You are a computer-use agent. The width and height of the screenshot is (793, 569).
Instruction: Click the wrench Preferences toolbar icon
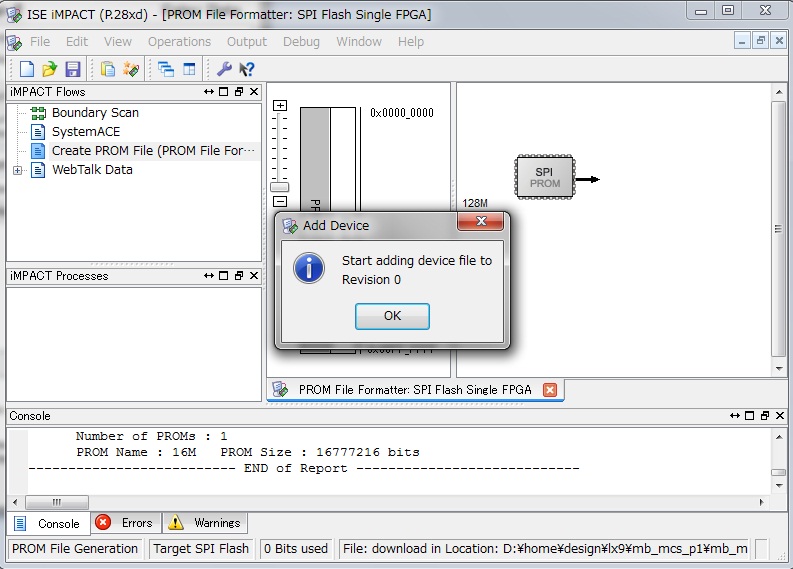coord(224,69)
